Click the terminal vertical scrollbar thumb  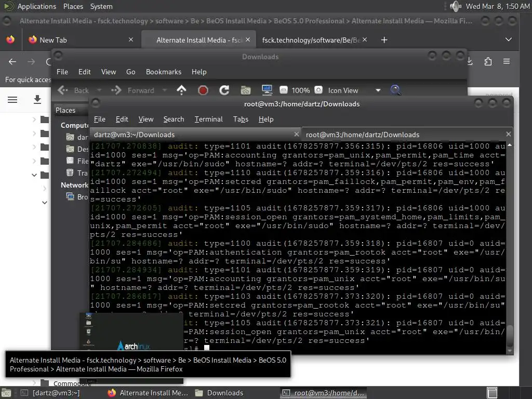coord(510,336)
